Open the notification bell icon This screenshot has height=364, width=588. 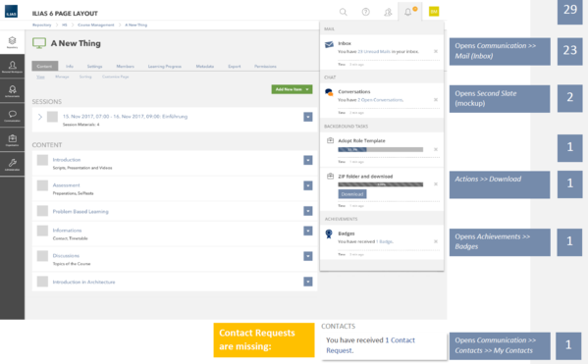click(x=407, y=12)
